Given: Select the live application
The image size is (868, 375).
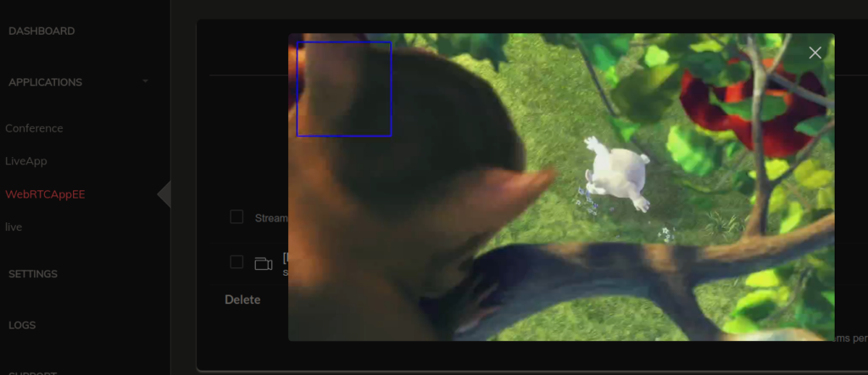Looking at the screenshot, I should [14, 227].
